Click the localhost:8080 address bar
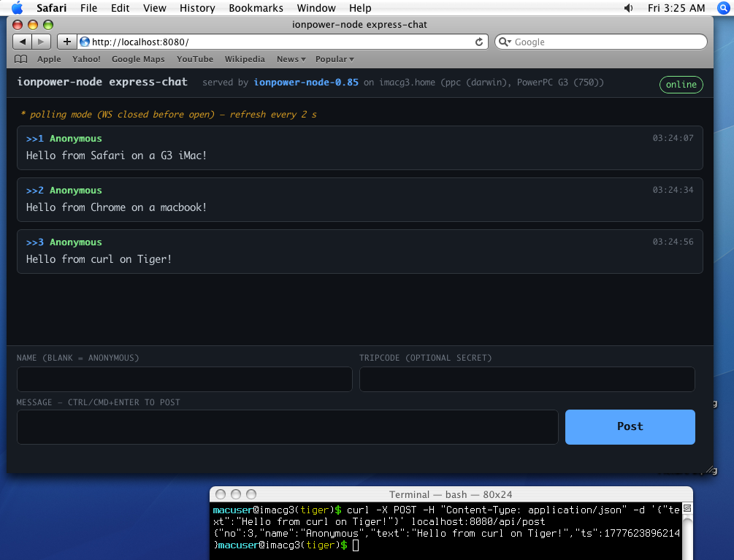734x560 pixels. point(283,42)
